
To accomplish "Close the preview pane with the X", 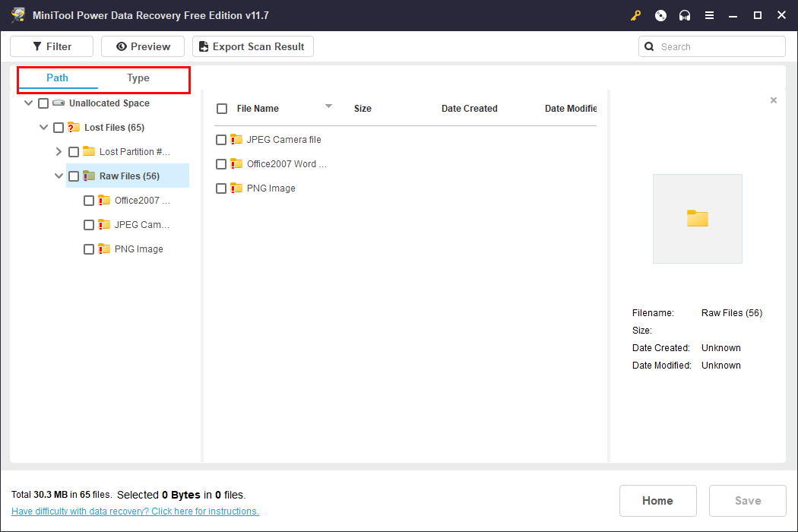I will pyautogui.click(x=774, y=100).
